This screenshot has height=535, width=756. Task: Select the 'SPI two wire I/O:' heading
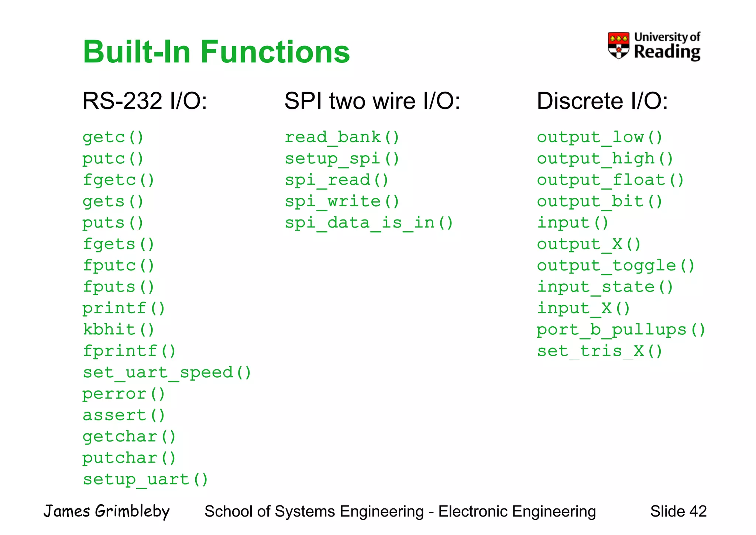pos(372,101)
